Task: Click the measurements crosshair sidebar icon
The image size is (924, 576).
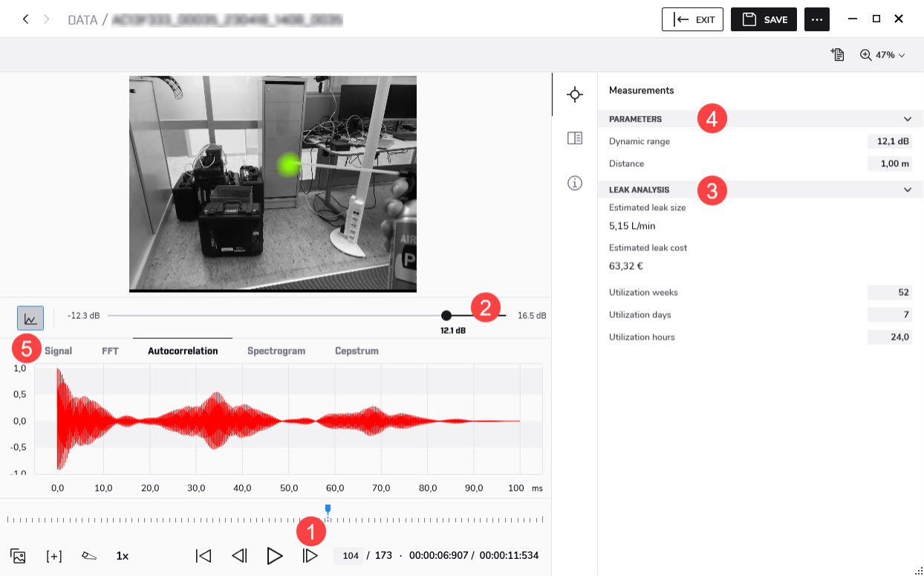Action: click(574, 94)
